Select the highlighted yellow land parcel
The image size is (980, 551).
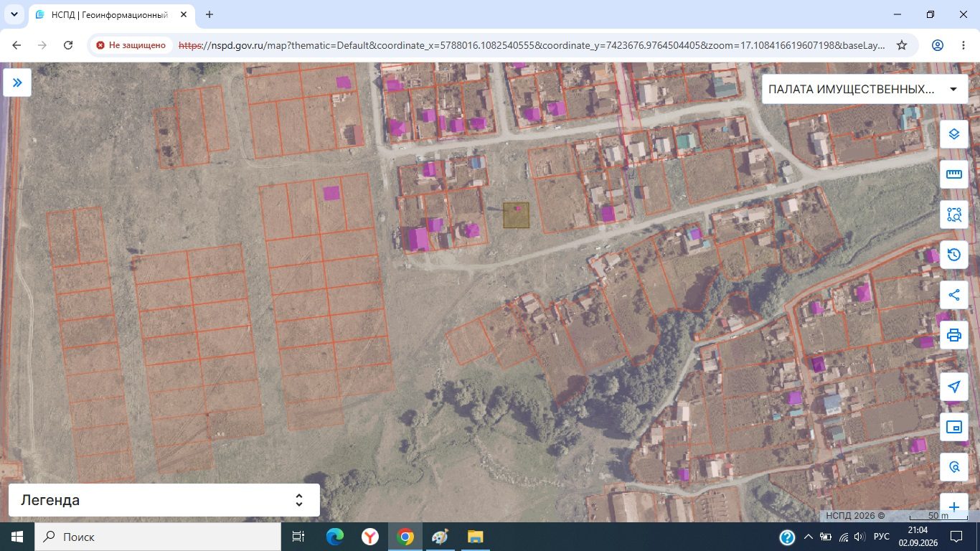[516, 215]
